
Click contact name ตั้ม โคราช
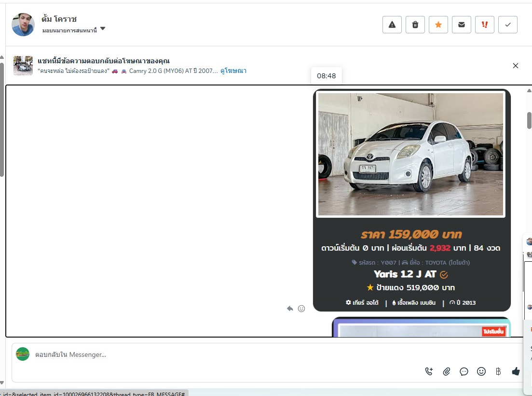pyautogui.click(x=59, y=19)
